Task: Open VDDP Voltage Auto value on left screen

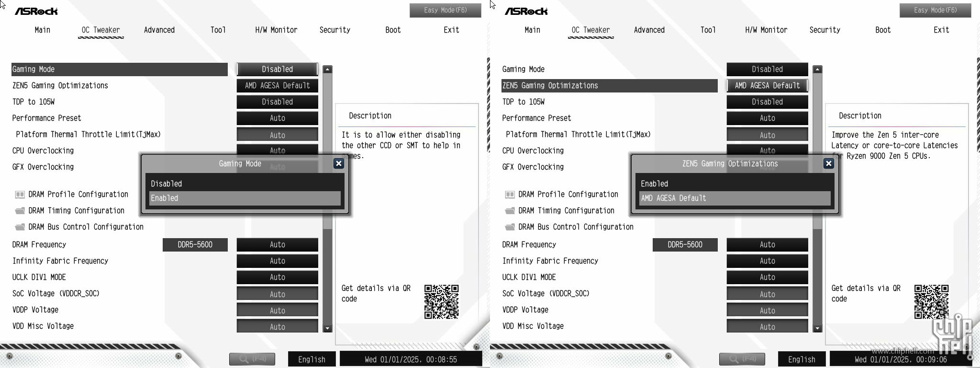Action: coord(278,310)
